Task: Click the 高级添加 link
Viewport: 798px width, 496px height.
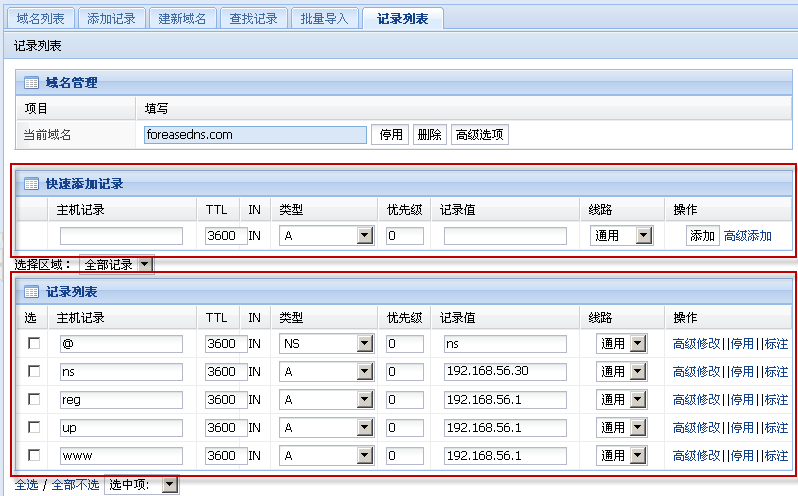Action: click(x=748, y=236)
